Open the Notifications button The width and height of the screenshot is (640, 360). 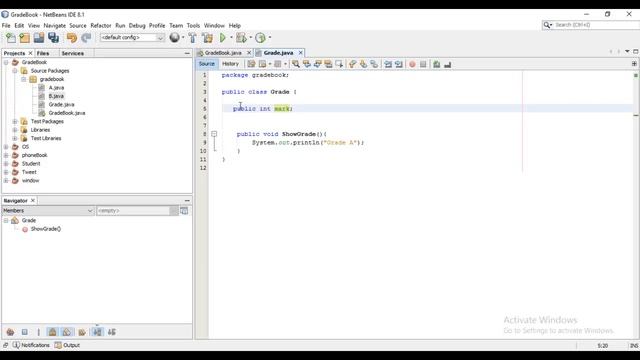click(31, 345)
